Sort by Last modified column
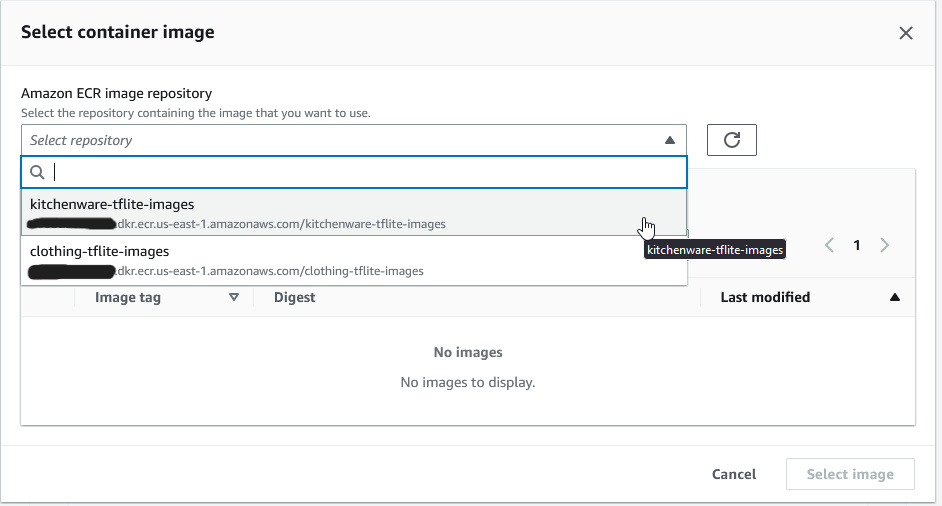The height and width of the screenshot is (506, 942). [895, 297]
